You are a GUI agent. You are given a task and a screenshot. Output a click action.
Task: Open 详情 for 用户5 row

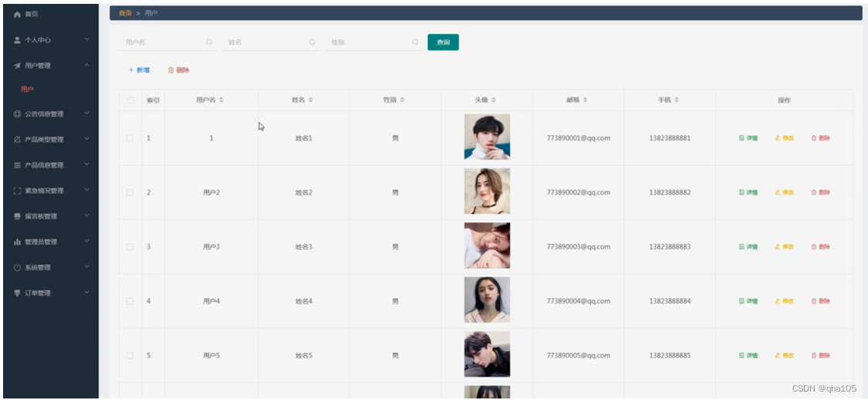coord(748,355)
